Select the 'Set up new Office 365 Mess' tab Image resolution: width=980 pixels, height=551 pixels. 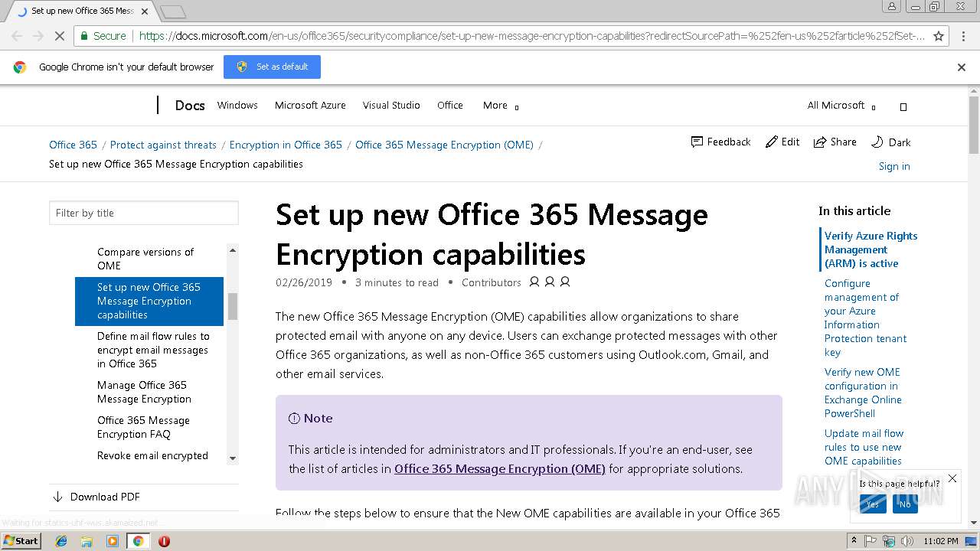click(82, 11)
